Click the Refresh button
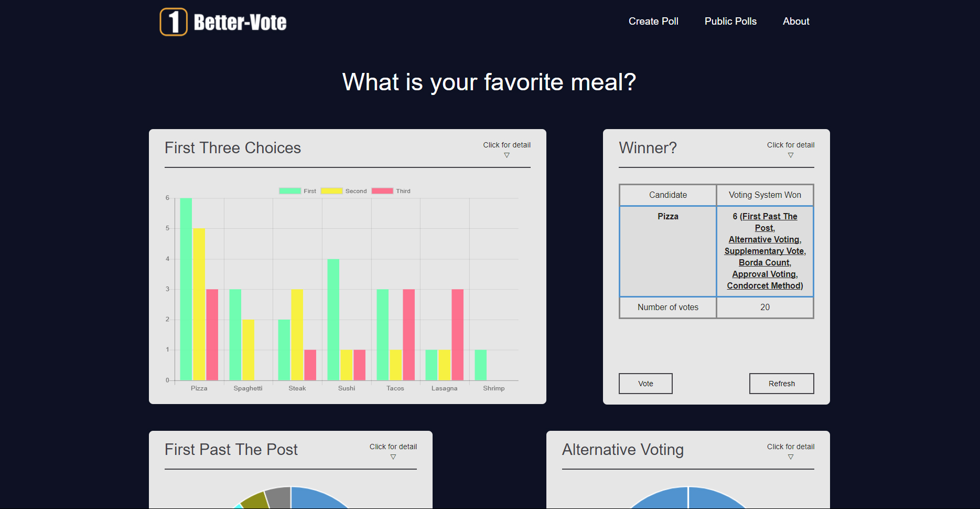 [781, 384]
